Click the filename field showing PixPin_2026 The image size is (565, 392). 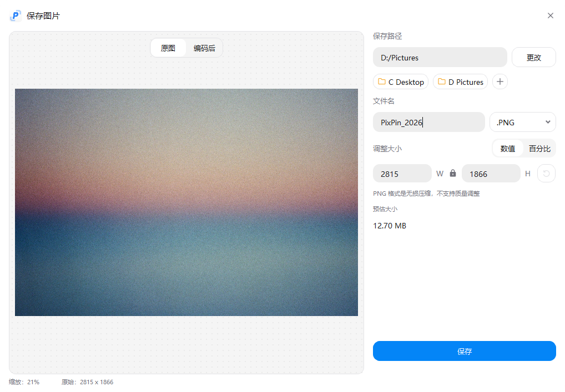[428, 122]
